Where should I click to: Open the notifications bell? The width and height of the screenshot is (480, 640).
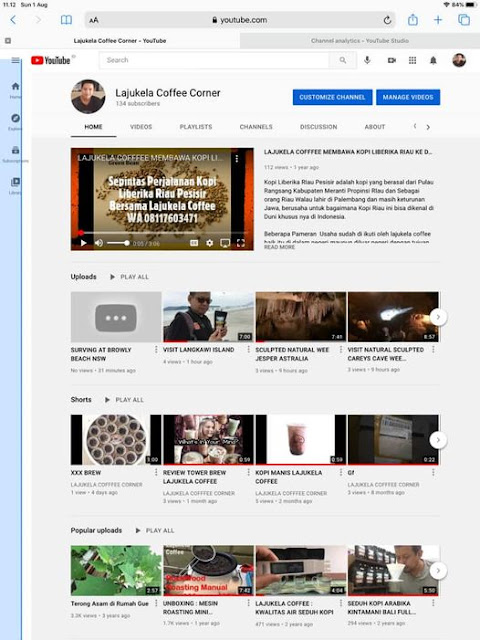pos(433,60)
